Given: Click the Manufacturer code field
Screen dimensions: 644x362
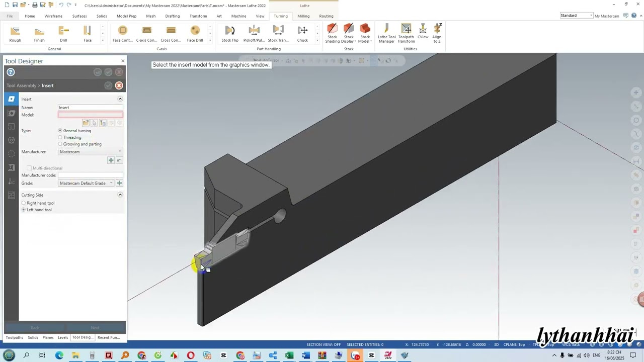Looking at the screenshot, I should point(91,175).
